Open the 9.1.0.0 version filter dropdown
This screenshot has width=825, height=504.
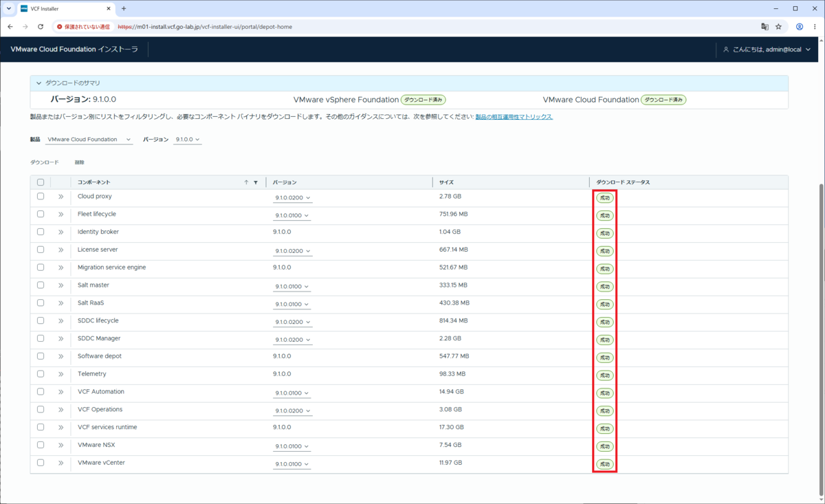[188, 140]
